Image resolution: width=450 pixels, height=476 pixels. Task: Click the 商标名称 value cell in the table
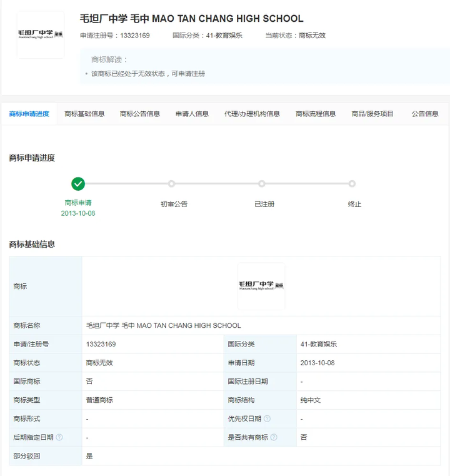tap(261, 325)
